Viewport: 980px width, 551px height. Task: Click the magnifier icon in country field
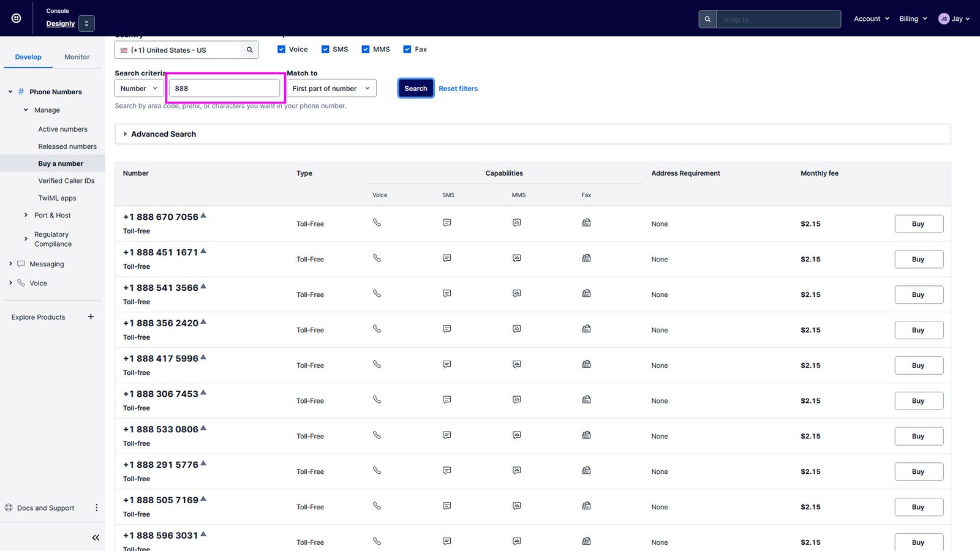(x=249, y=50)
